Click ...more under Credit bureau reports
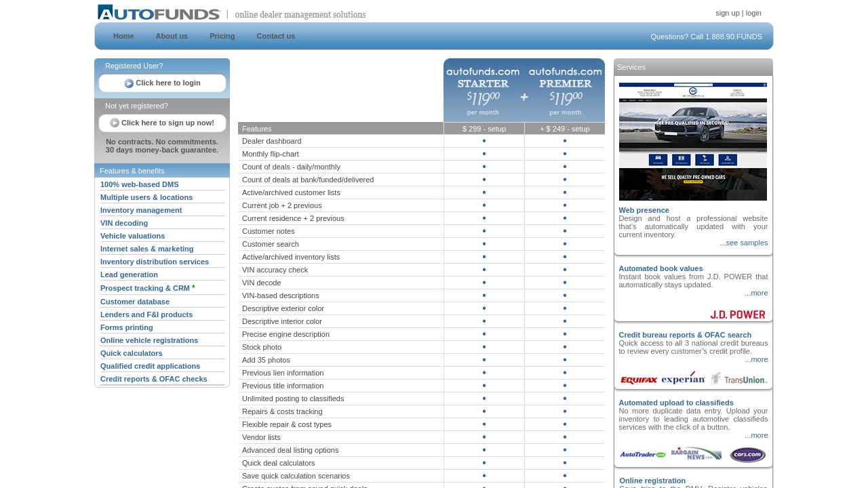This screenshot has width=868, height=488. click(x=756, y=359)
